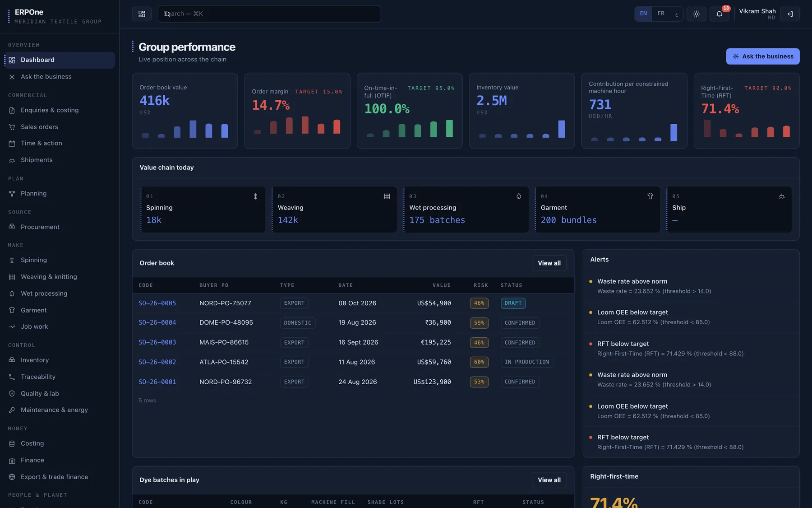Open order SO-26-0002
Screen dimensions: 812x508
pyautogui.click(x=157, y=362)
